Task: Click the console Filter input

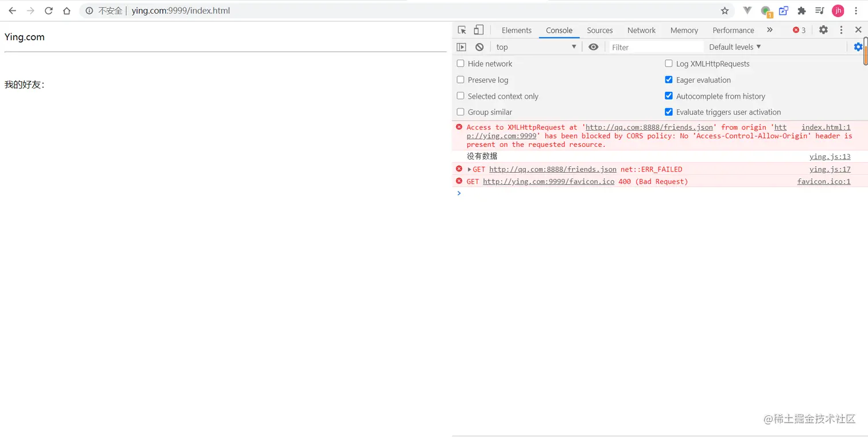Action: [657, 47]
